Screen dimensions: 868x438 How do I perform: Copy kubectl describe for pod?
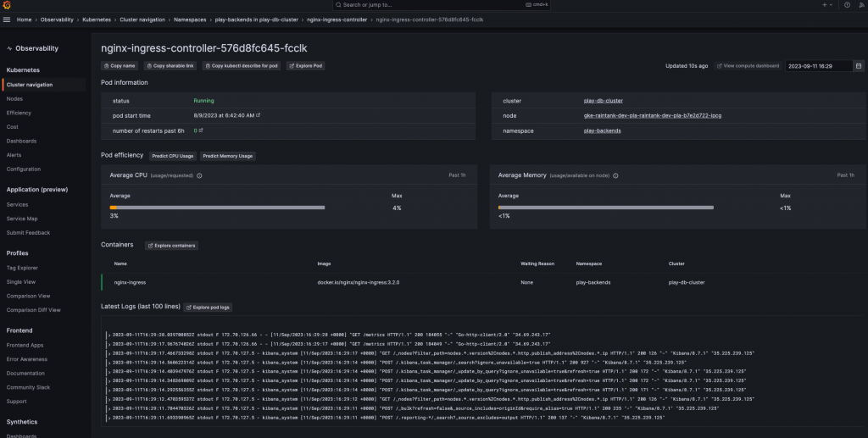pos(242,66)
